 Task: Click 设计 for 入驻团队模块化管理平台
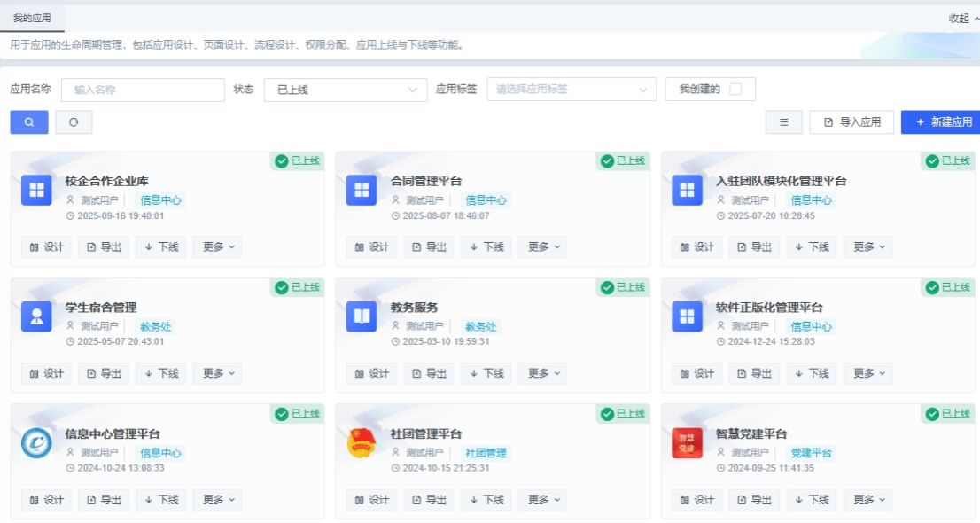[696, 247]
